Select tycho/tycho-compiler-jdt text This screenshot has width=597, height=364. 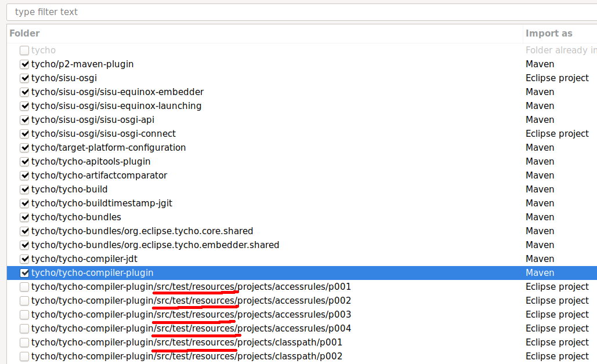point(84,259)
